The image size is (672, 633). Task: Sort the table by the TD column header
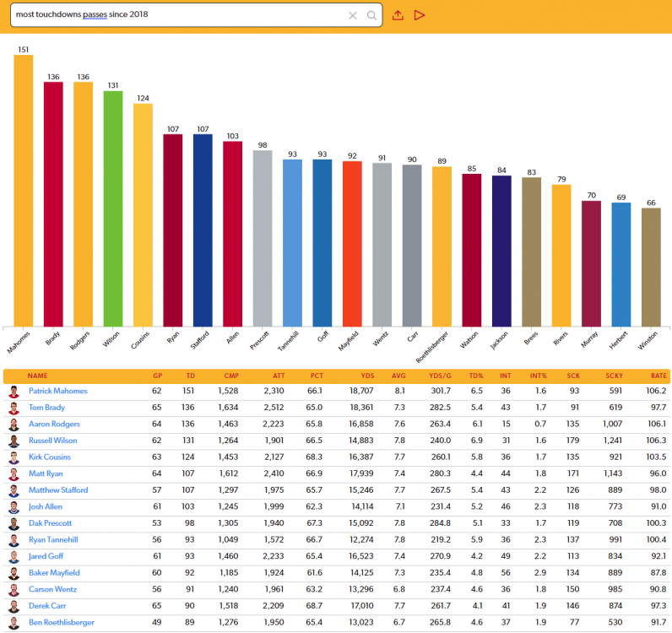tap(190, 376)
